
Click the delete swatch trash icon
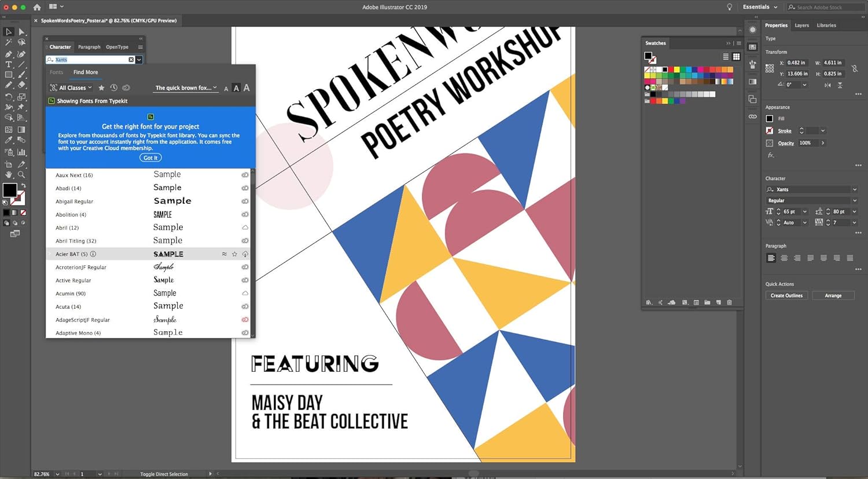(x=729, y=302)
